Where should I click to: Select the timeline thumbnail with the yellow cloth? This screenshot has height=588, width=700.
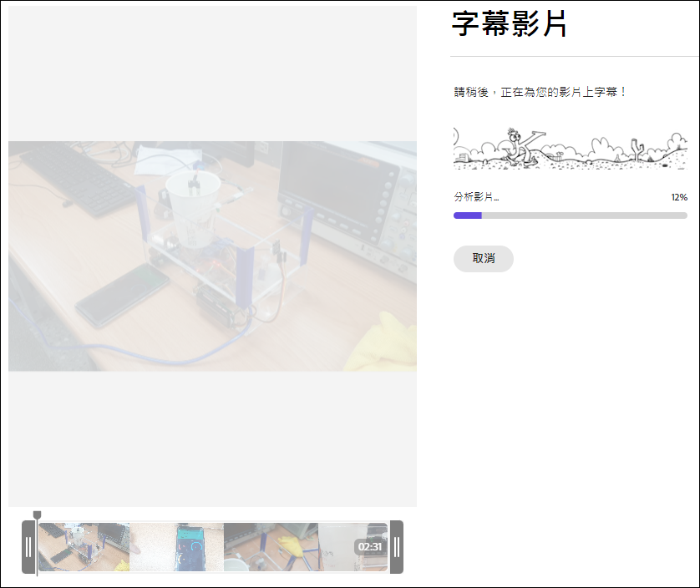pos(271,547)
